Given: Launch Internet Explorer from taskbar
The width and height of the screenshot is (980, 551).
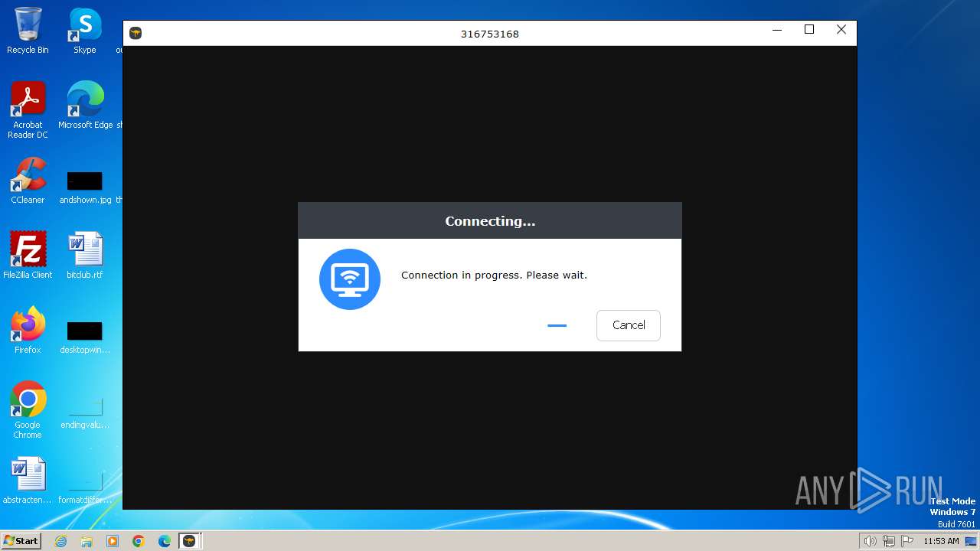Looking at the screenshot, I should (61, 541).
